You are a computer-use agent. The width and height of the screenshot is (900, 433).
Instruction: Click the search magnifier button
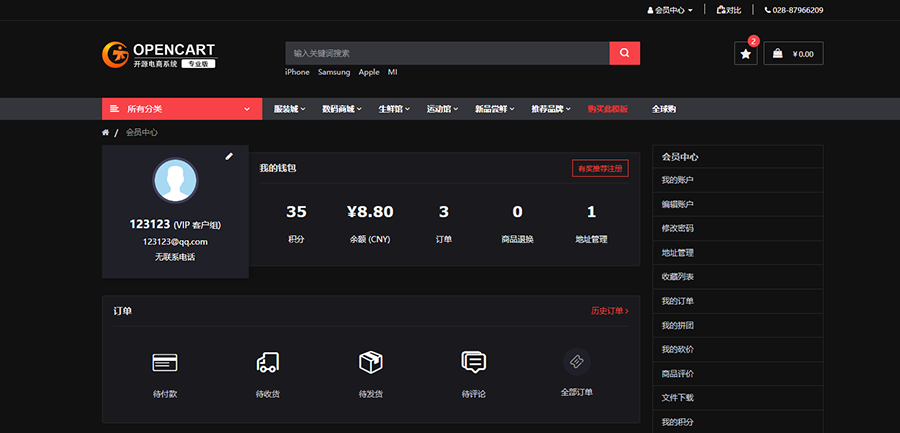[624, 53]
